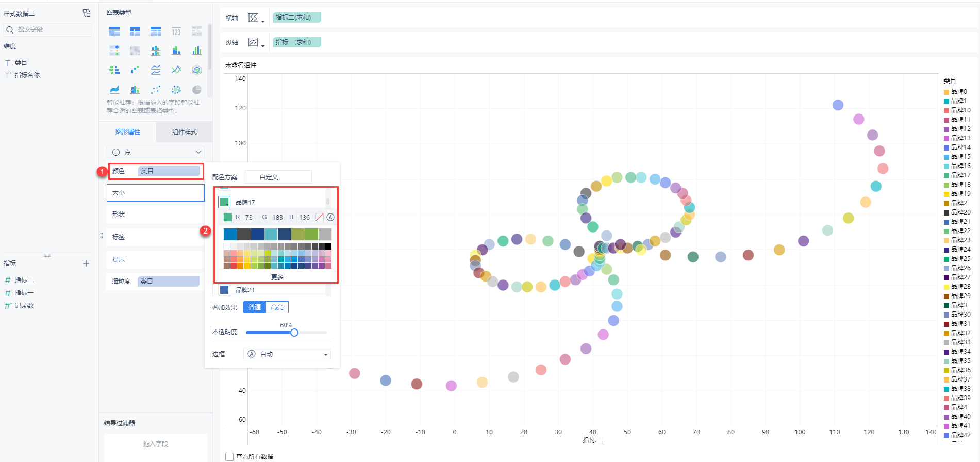Click the 标签 attribute drop box
The image size is (980, 462).
click(x=156, y=237)
